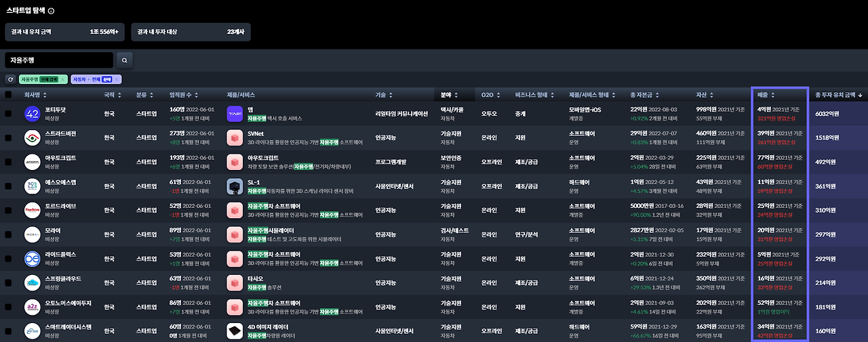
Task: Open the 오토노머스에이투지 company name link
Action: [x=68, y=302]
